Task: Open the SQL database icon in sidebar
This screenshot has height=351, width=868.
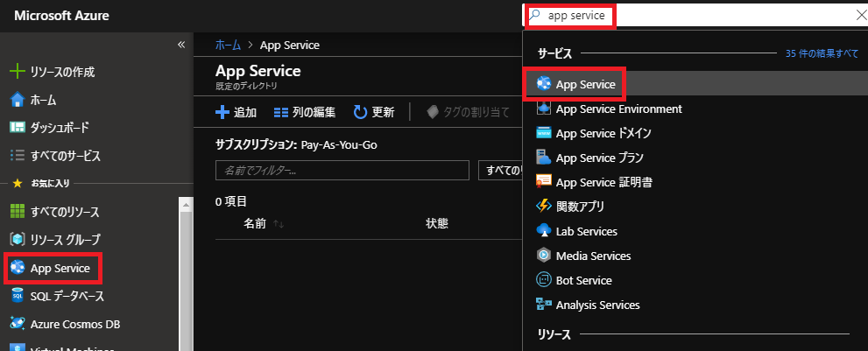Action: [18, 296]
